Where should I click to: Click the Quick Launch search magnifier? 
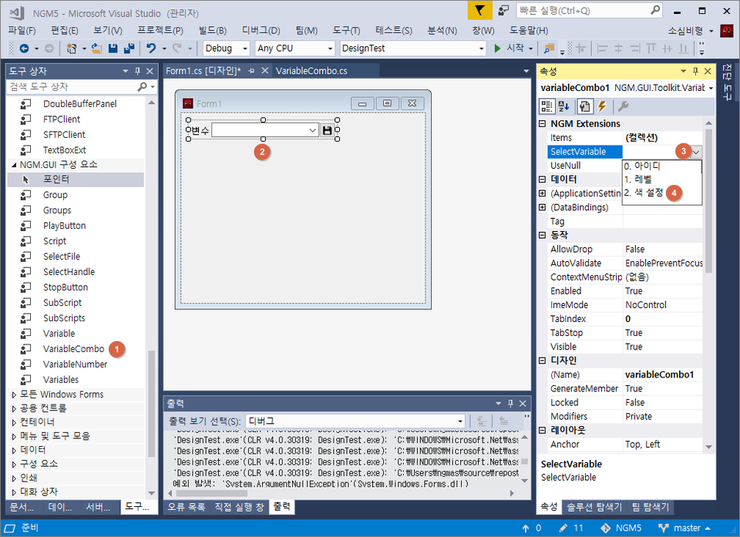655,10
